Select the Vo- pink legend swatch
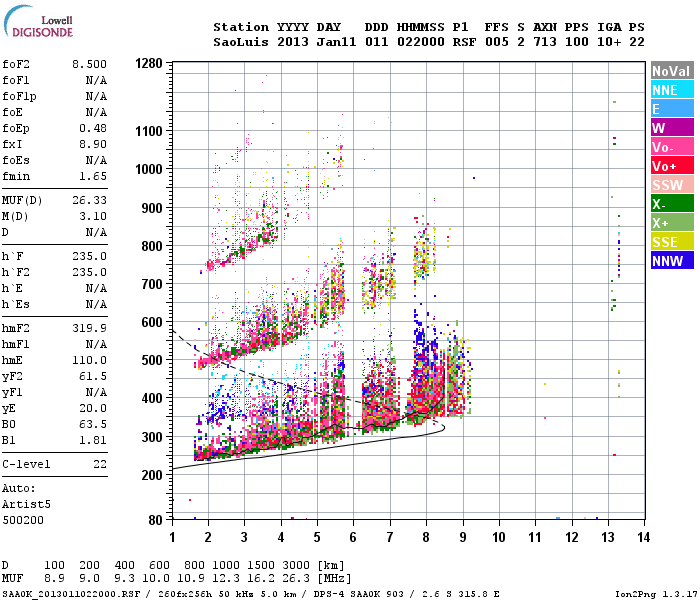Viewport: 700px width, 600px height. (672, 147)
